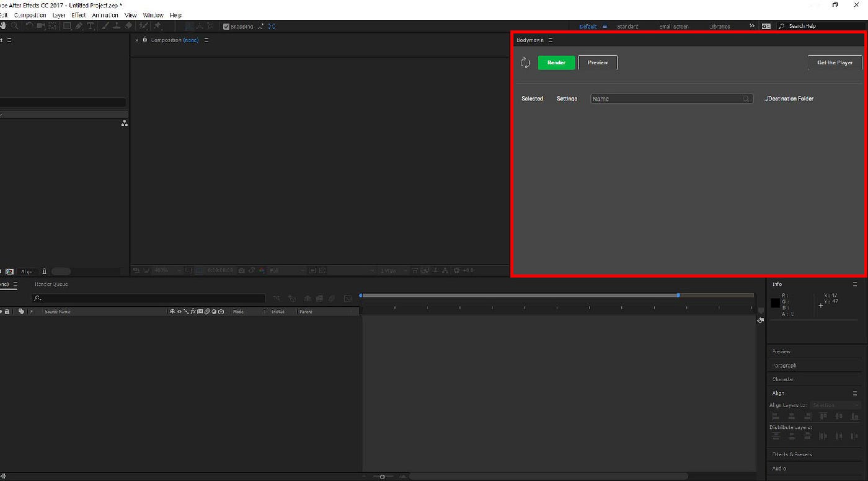The image size is (868, 481).
Task: Open the Composition menu
Action: pos(30,15)
